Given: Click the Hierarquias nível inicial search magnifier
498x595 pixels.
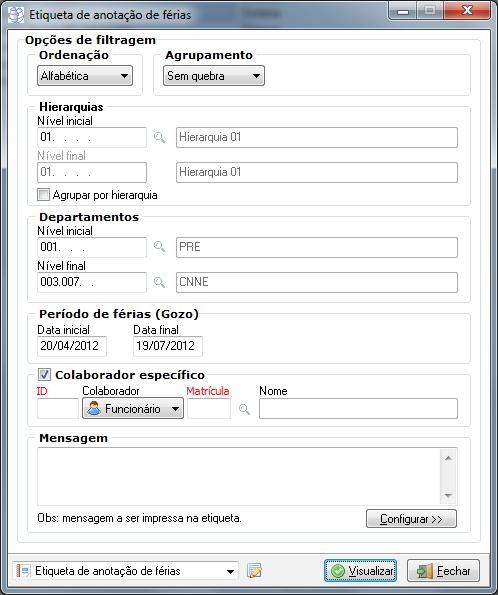Looking at the screenshot, I should [159, 137].
